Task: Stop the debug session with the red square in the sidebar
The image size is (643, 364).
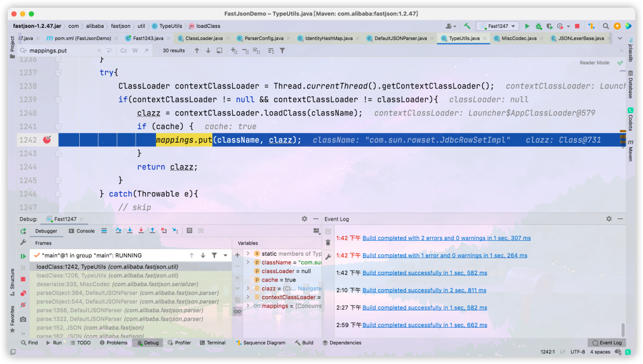Action: click(23, 279)
